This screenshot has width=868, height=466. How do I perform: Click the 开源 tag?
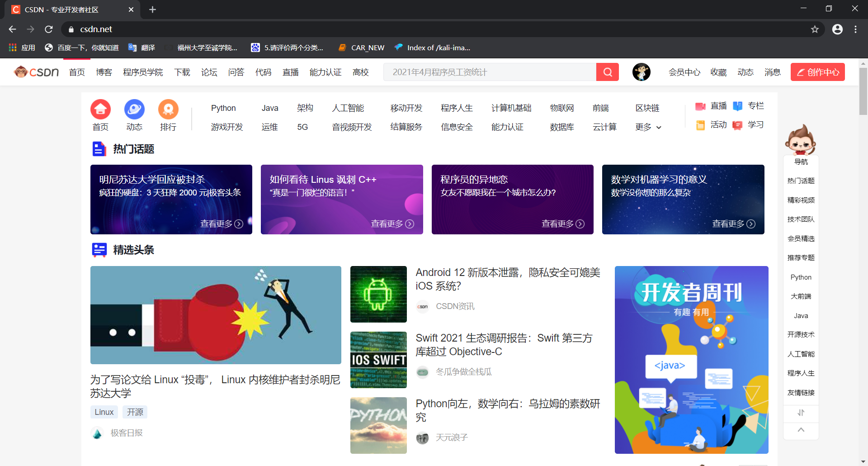coord(135,412)
